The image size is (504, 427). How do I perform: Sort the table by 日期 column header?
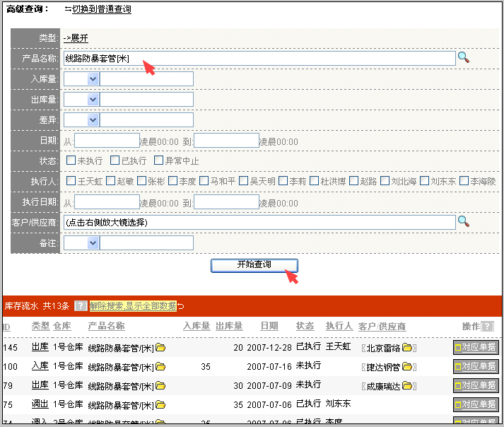pos(269,326)
